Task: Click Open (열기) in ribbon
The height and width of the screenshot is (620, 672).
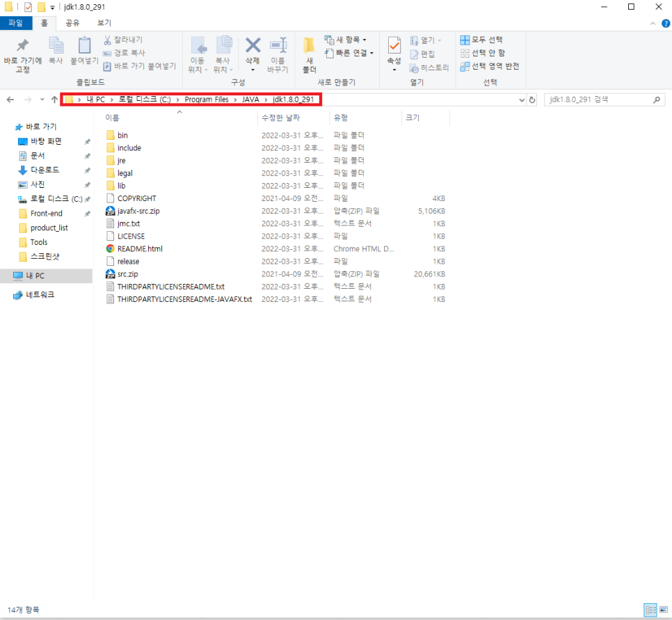Action: [426, 40]
